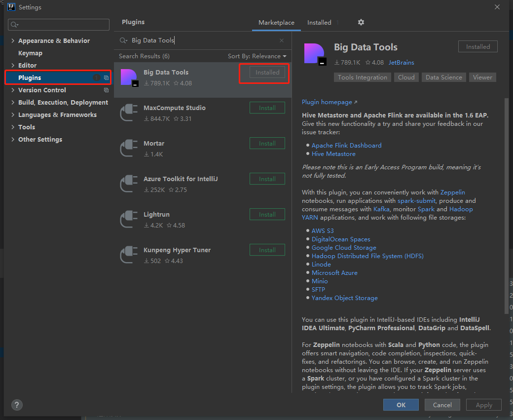Select Keymap in settings tree

pyautogui.click(x=30, y=53)
